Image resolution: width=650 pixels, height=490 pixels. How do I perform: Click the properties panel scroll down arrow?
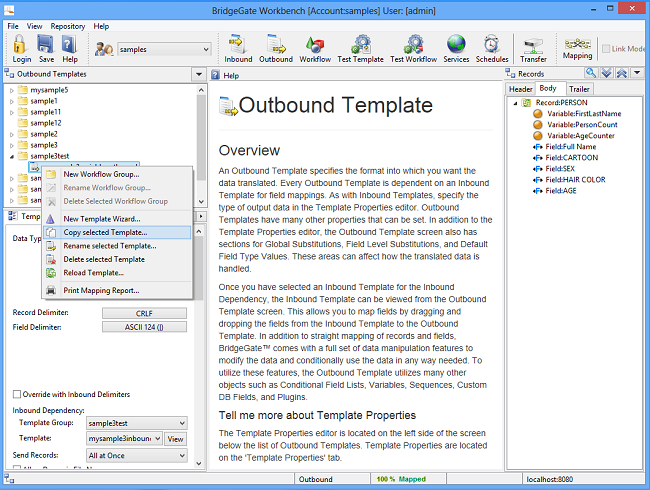pyautogui.click(x=199, y=463)
